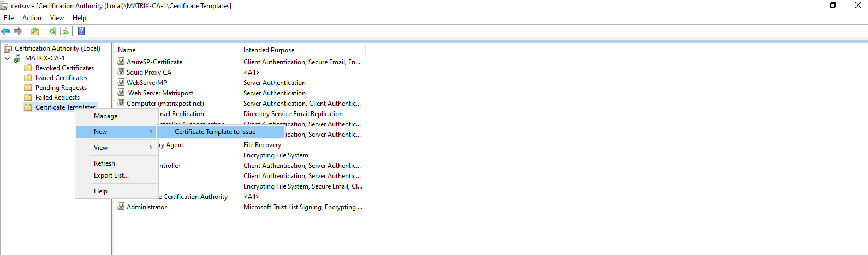Select Failed Requests in the tree
This screenshot has width=868, height=255.
pos(57,98)
